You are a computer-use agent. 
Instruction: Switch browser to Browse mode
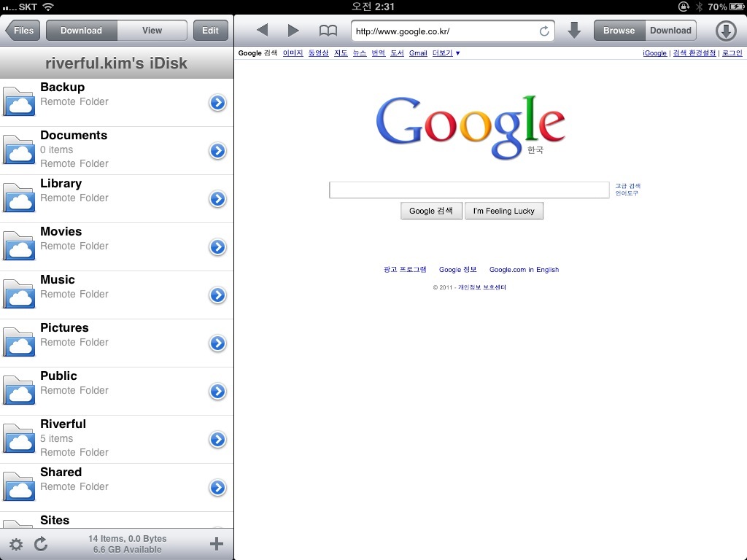pos(619,31)
